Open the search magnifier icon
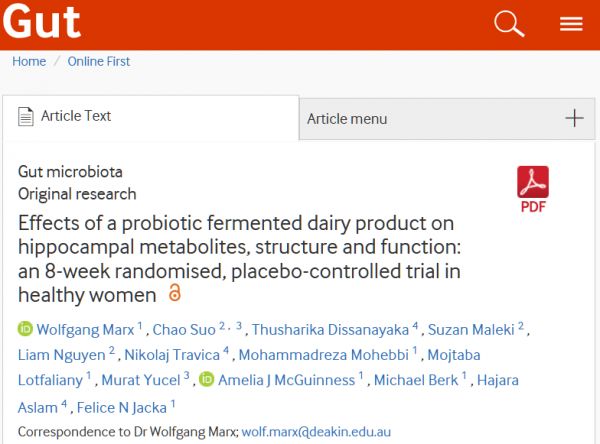The height and width of the screenshot is (444, 600). coord(509,24)
